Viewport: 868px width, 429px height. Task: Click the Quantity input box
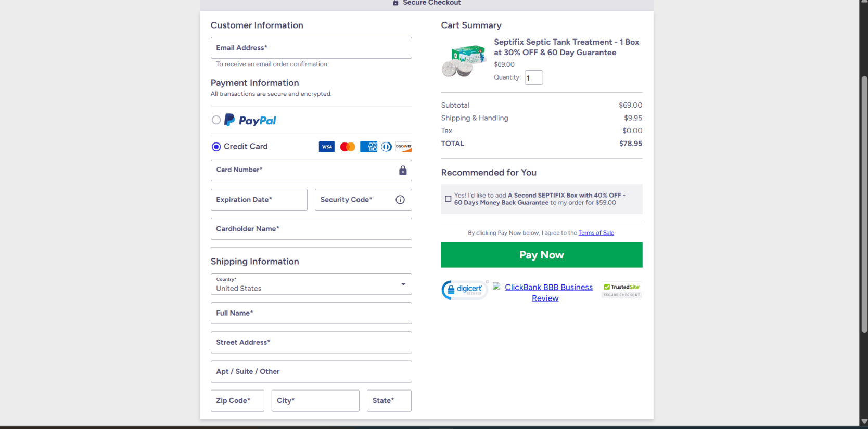533,77
